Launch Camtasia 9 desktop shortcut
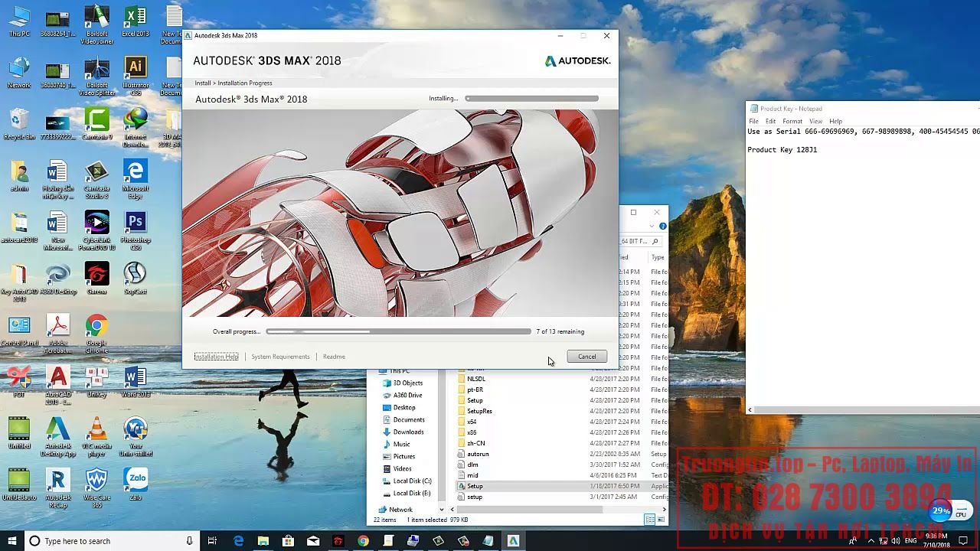Viewport: 980px width, 551px height. (x=96, y=123)
